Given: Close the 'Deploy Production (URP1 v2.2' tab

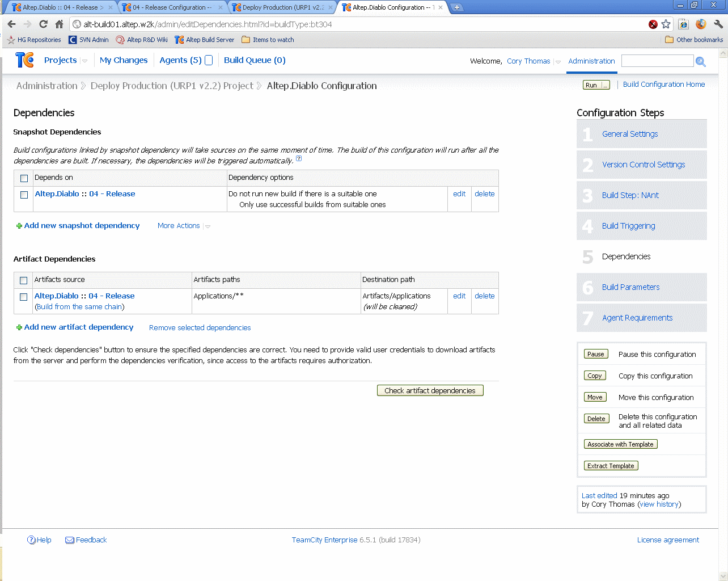Looking at the screenshot, I should coord(331,7).
